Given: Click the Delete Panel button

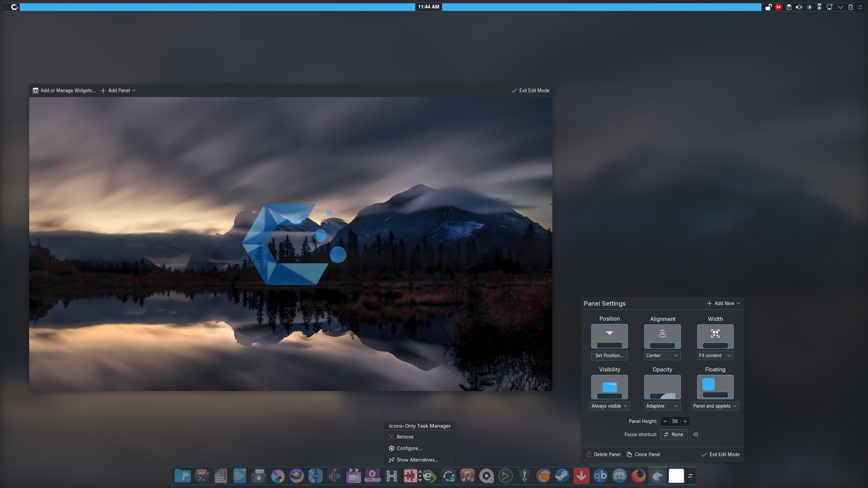Looking at the screenshot, I should point(604,454).
